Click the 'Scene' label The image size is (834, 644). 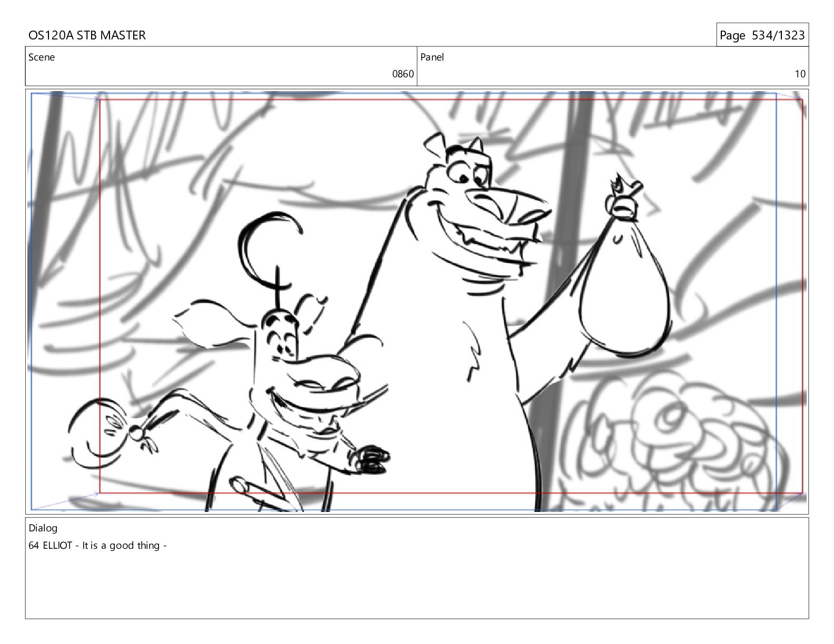(x=42, y=57)
